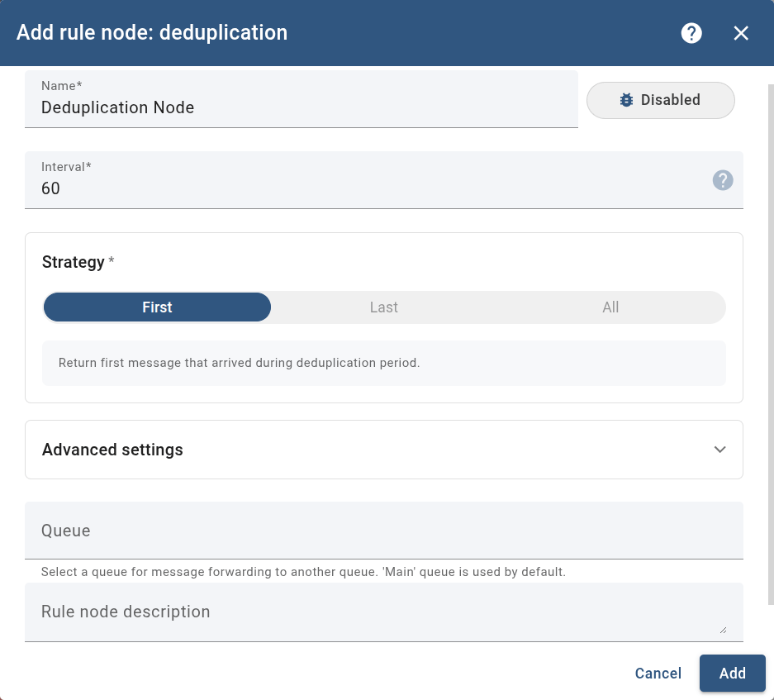Close the Add rule node dialog
The height and width of the screenshot is (700, 774).
point(741,33)
